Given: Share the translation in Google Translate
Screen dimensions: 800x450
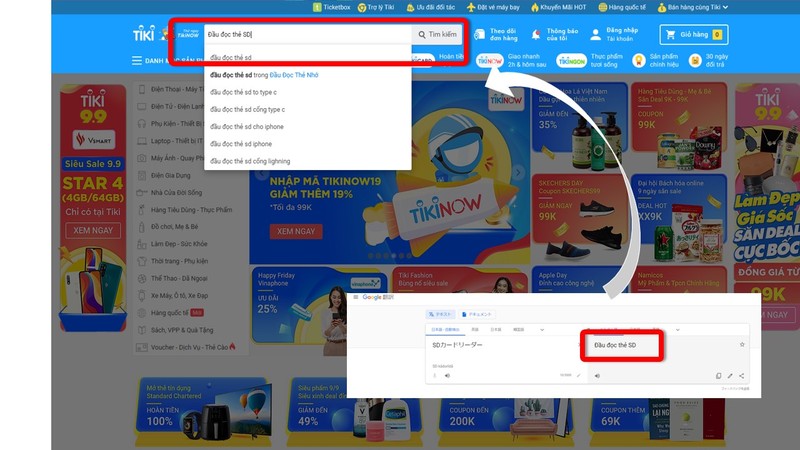Looking at the screenshot, I should point(742,376).
